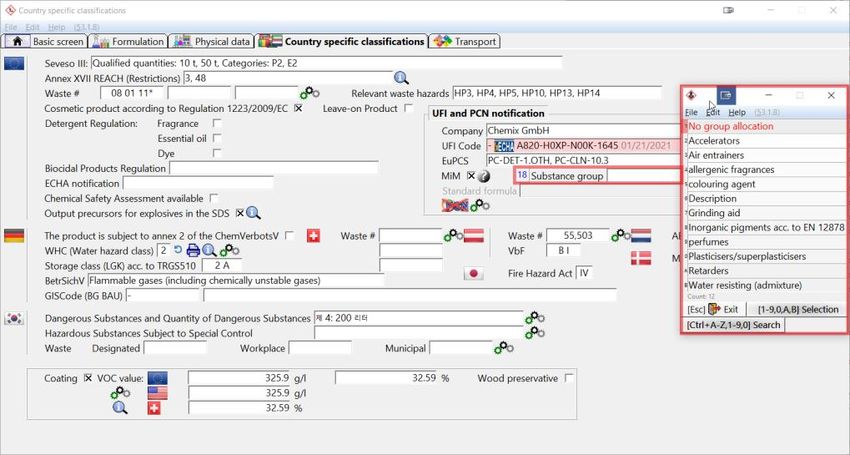This screenshot has height=455, width=850.
Task: Click the Netherlands flag icon
Action: (x=641, y=236)
